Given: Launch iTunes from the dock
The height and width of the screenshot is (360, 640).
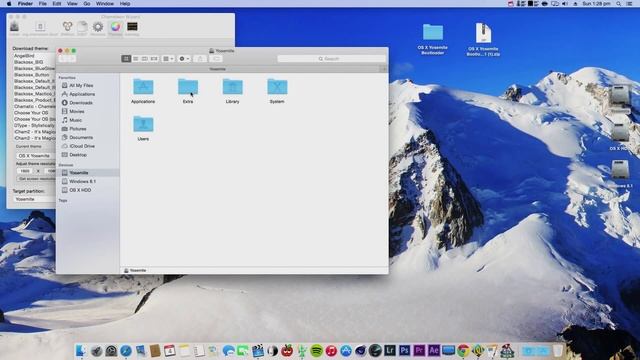Looking at the screenshot, I should [x=331, y=350].
